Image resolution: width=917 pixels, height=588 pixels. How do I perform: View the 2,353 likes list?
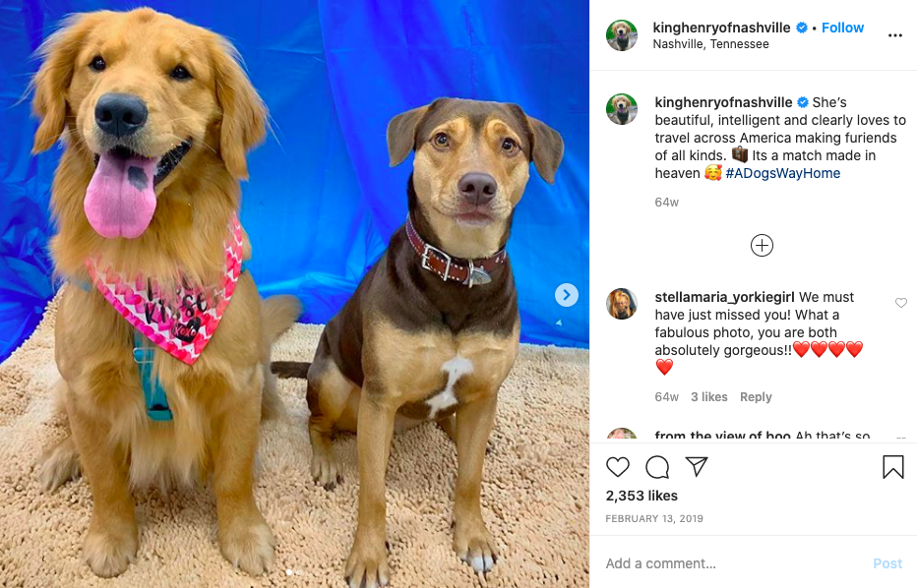tap(642, 496)
